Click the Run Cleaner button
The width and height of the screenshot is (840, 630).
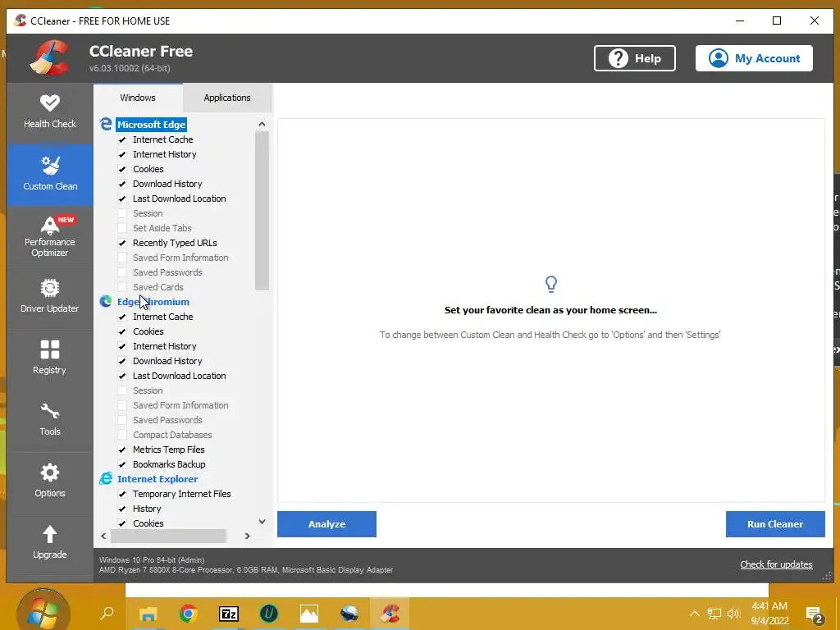[775, 524]
